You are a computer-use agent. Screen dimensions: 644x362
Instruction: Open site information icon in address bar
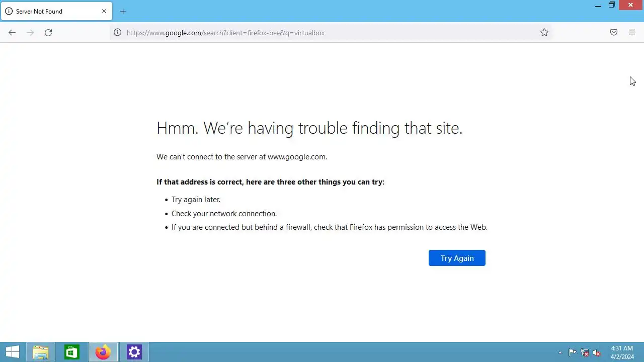coord(117,33)
